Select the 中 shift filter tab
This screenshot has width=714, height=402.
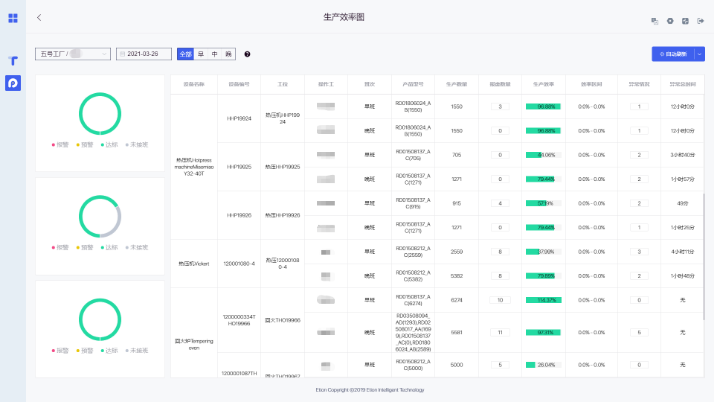[x=214, y=54]
